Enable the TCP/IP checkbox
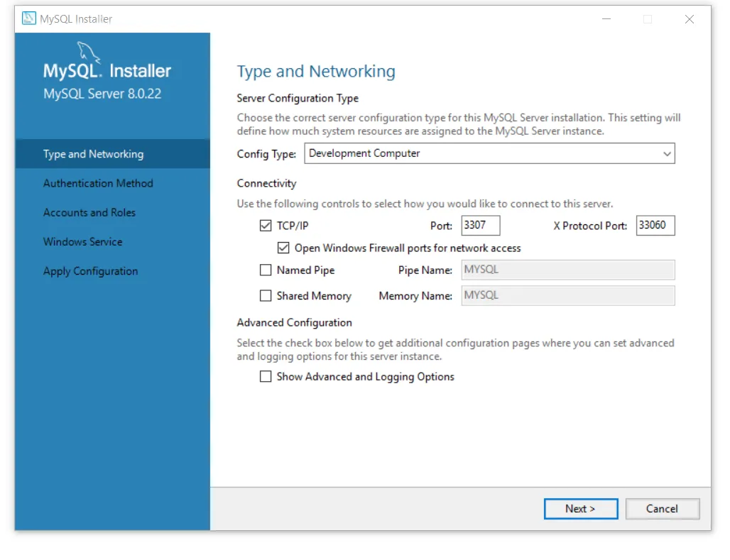 pos(266,226)
